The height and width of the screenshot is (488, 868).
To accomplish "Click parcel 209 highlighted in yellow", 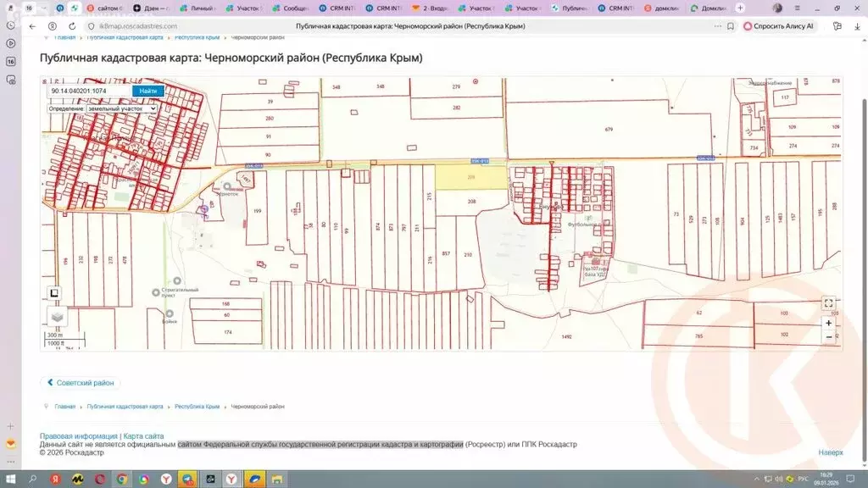I will [x=470, y=177].
